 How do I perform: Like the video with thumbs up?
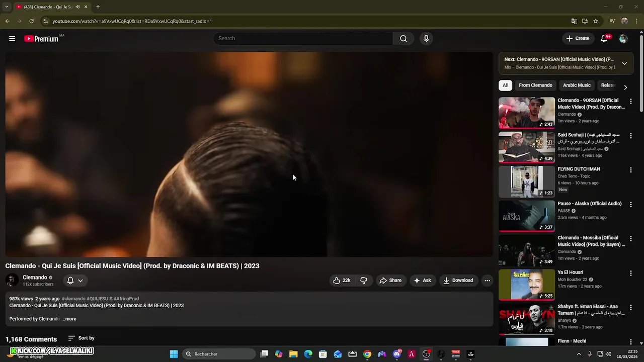click(342, 281)
